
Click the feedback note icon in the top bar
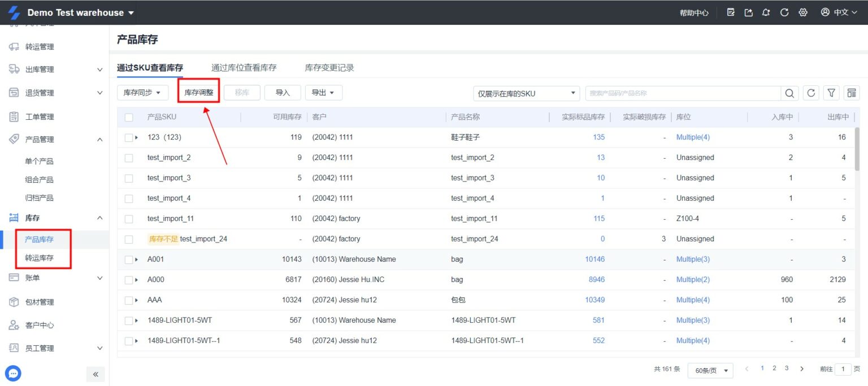point(730,12)
